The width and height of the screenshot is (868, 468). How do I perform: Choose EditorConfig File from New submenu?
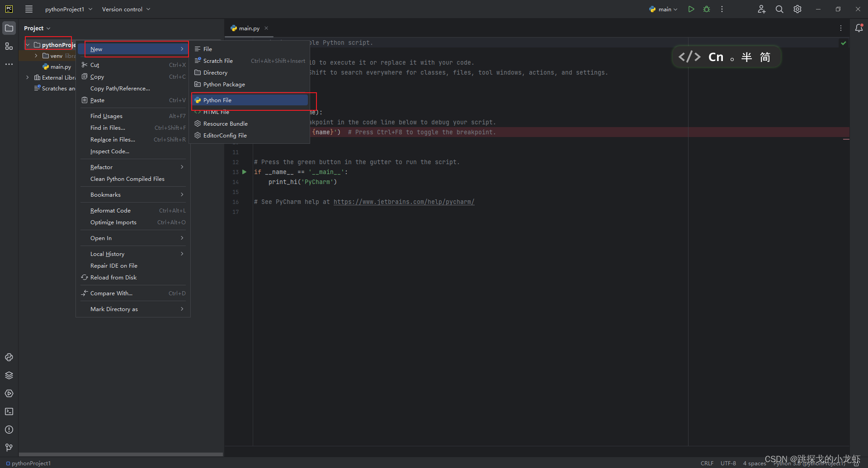pyautogui.click(x=250, y=135)
